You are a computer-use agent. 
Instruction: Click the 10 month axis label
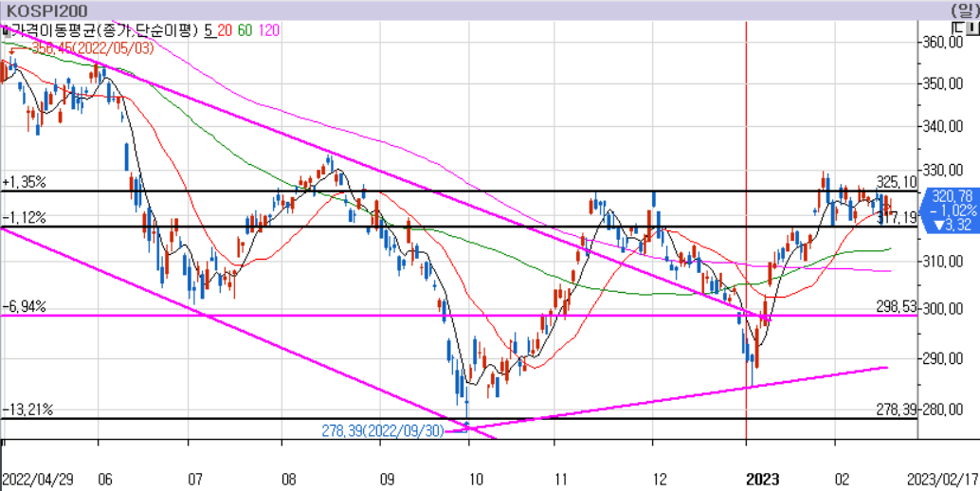click(x=476, y=480)
